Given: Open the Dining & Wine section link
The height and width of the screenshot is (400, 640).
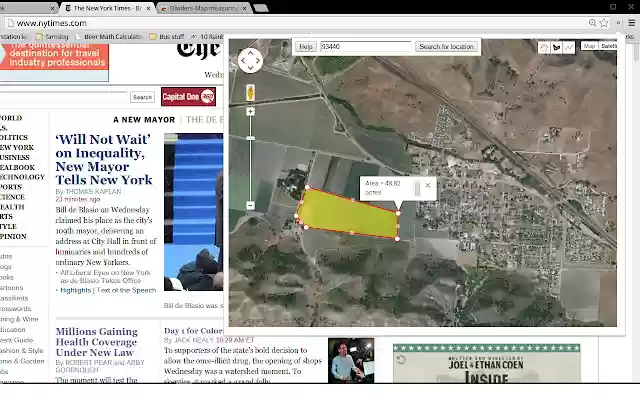Looking at the screenshot, I should point(19,319).
